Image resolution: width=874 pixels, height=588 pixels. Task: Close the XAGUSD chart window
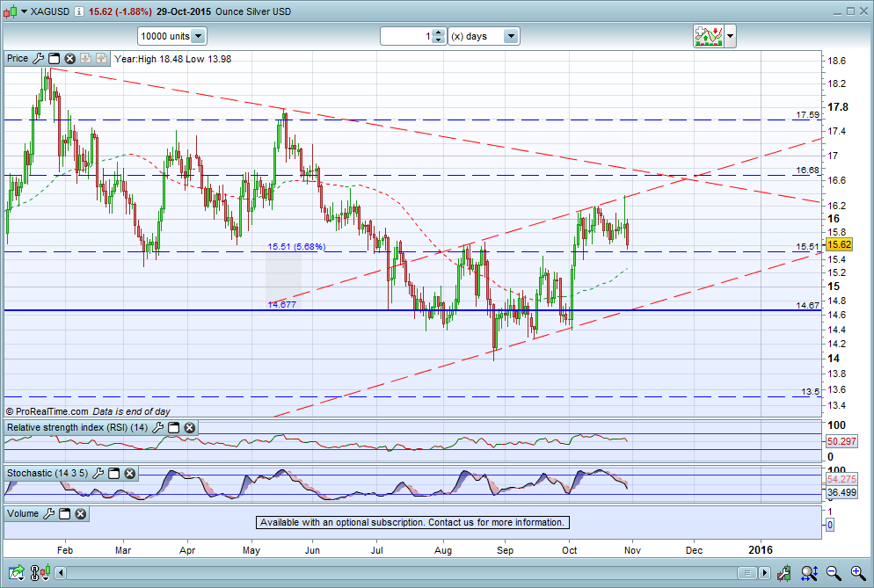coord(864,11)
